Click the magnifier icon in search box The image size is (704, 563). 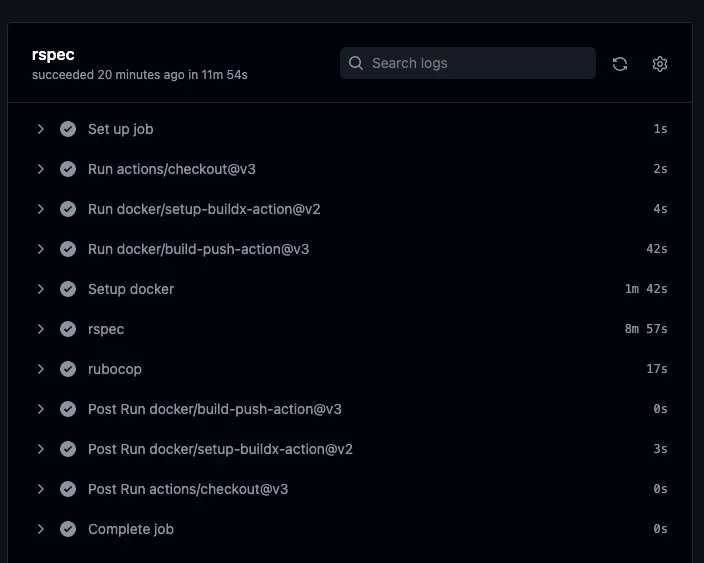(x=356, y=63)
